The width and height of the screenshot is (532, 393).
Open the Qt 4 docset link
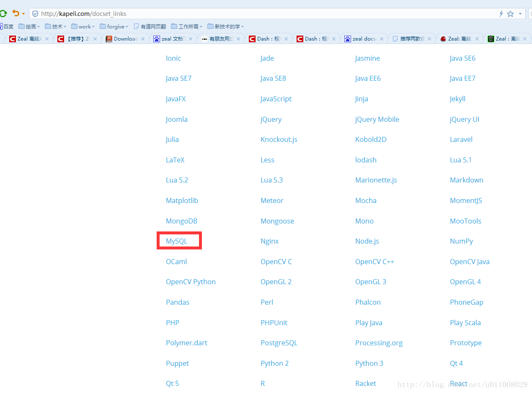[456, 363]
